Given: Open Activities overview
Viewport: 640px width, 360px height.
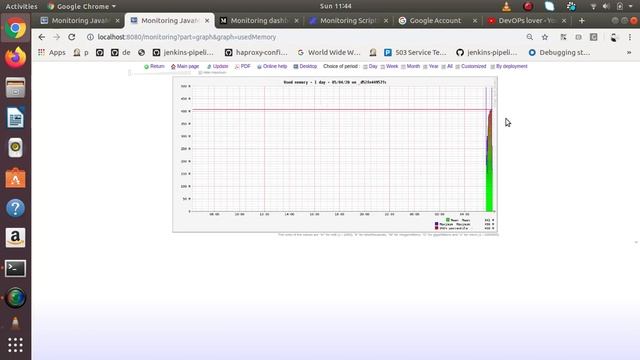Looking at the screenshot, I should click(x=21, y=6).
